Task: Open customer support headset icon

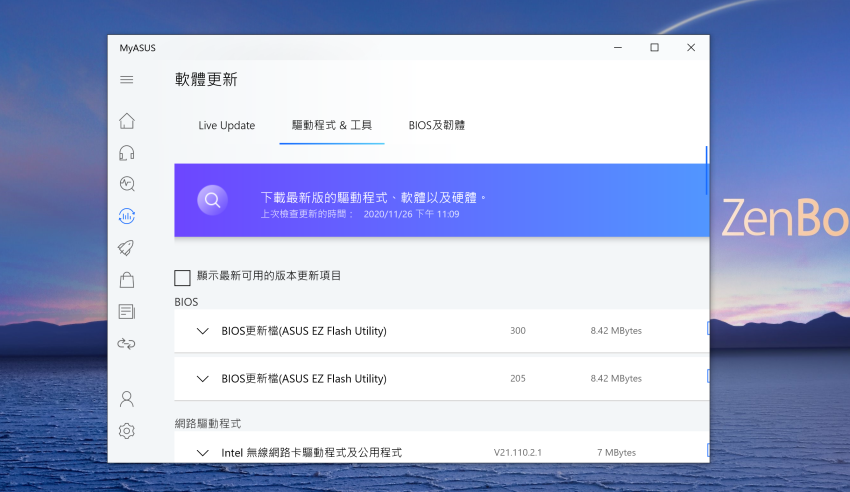Action: click(x=127, y=153)
